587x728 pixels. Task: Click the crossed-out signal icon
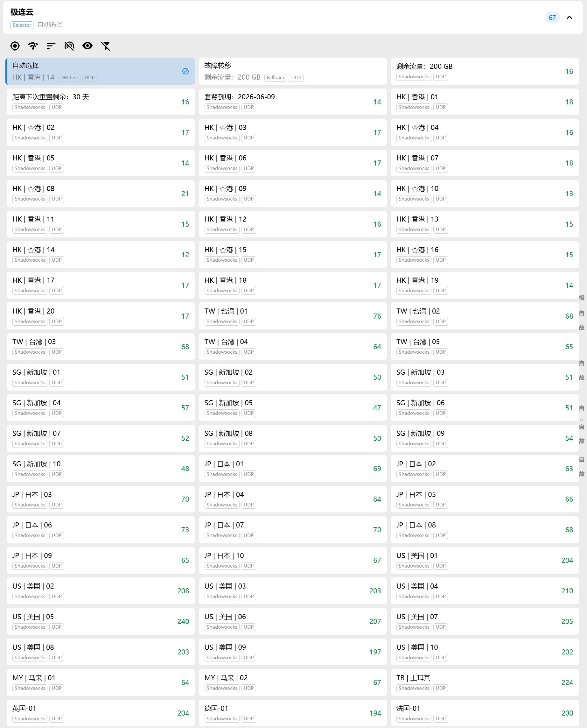pyautogui.click(x=69, y=46)
